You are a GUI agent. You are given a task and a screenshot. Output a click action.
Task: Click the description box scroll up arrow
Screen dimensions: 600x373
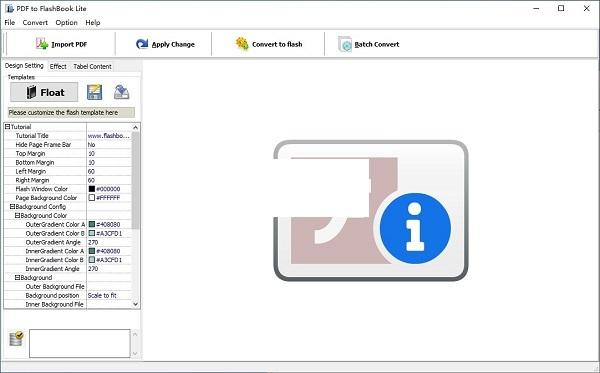click(135, 334)
